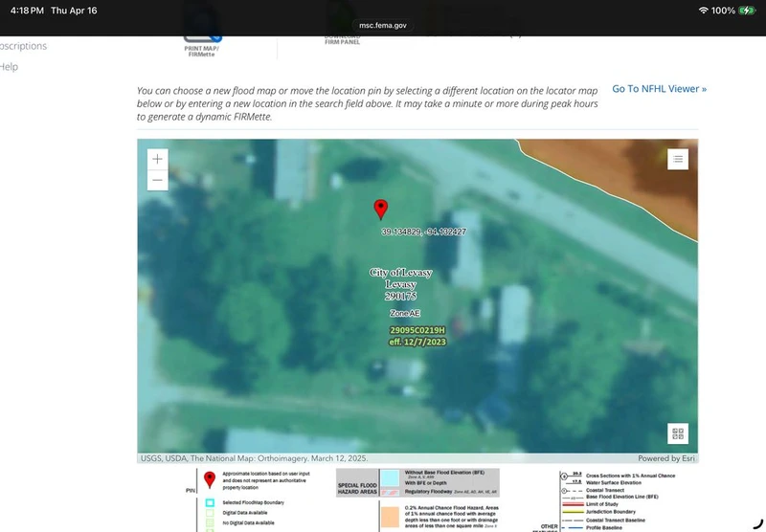Select the orange 0.2% Annual Chance swatch
The image size is (766, 532).
tap(390, 517)
